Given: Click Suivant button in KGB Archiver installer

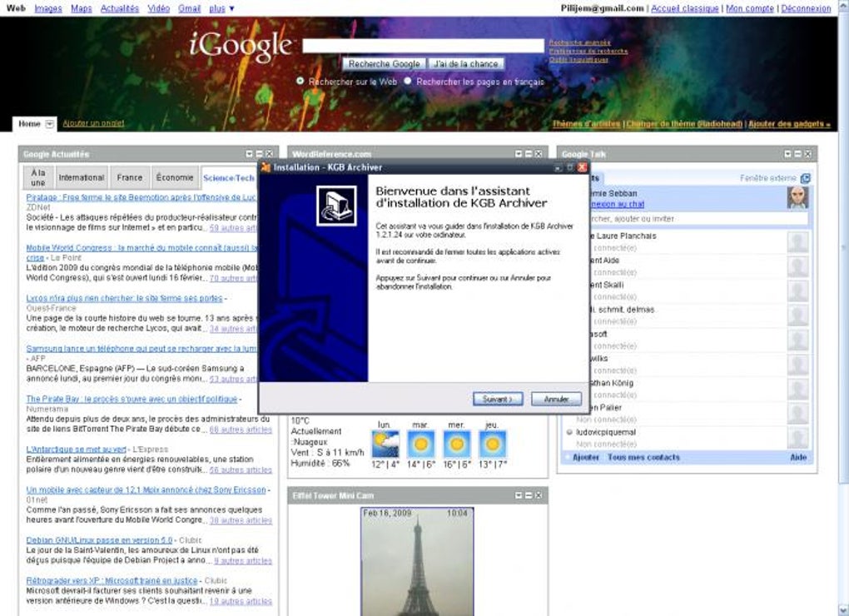Looking at the screenshot, I should point(498,399).
